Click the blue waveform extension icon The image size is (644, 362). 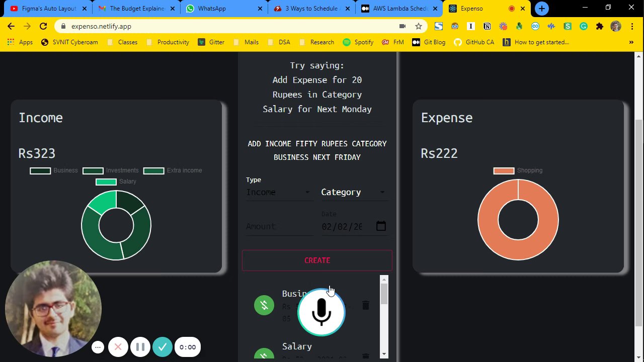click(x=551, y=26)
